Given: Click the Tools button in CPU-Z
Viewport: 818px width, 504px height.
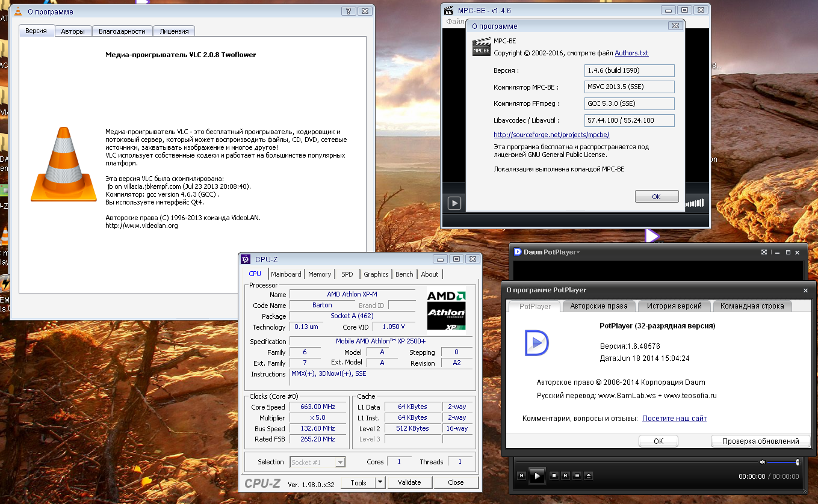Looking at the screenshot, I should pos(358,482).
